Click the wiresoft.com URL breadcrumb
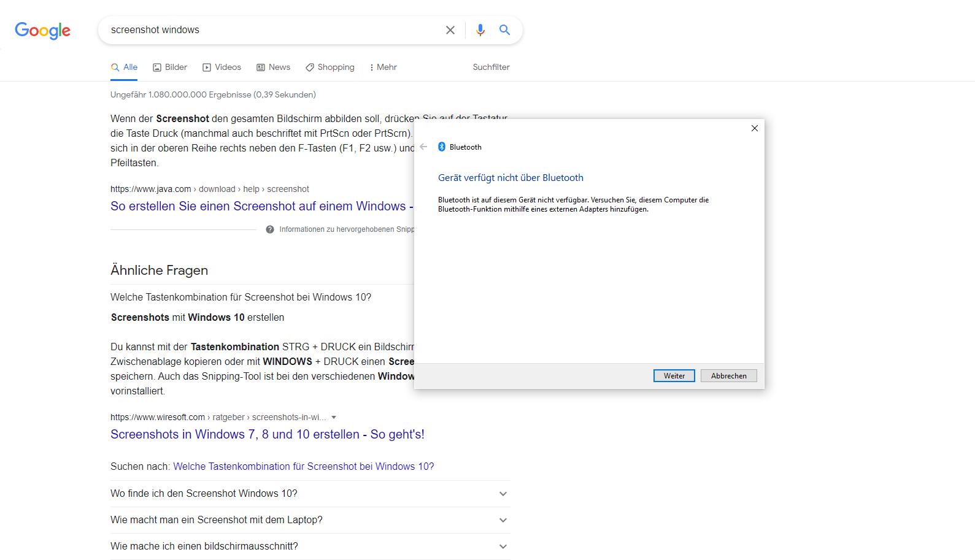Image resolution: width=975 pixels, height=560 pixels. pos(218,417)
